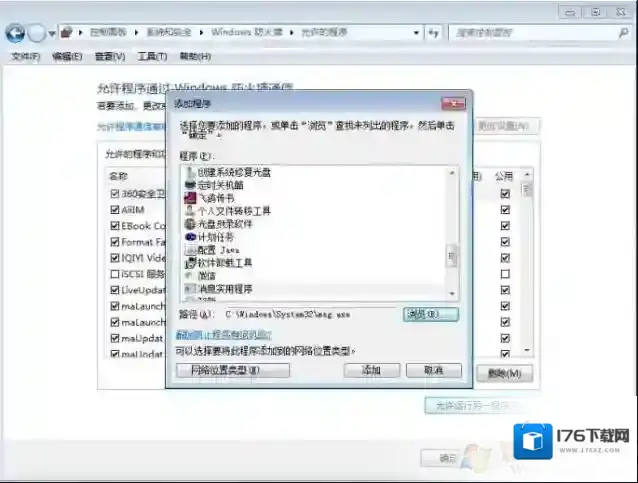Uncheck the 公用 box in AliIM row
The height and width of the screenshot is (483, 638).
pos(505,210)
